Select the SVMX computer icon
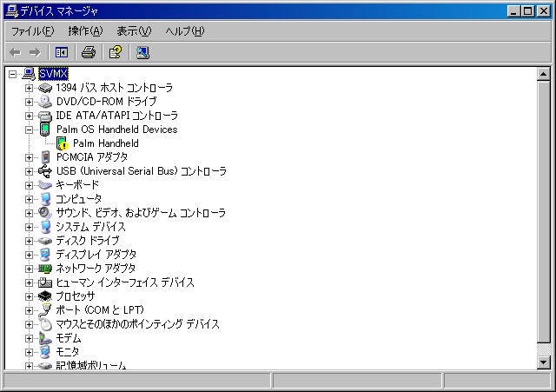Viewport: 556px width, 392px height. point(29,74)
